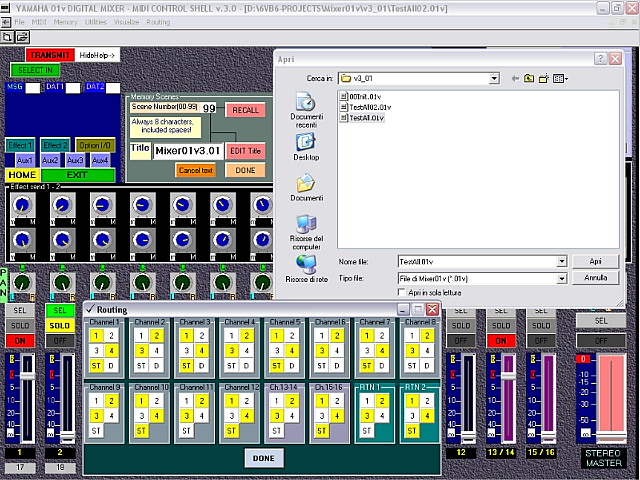Open Risorse del computer

click(x=306, y=232)
